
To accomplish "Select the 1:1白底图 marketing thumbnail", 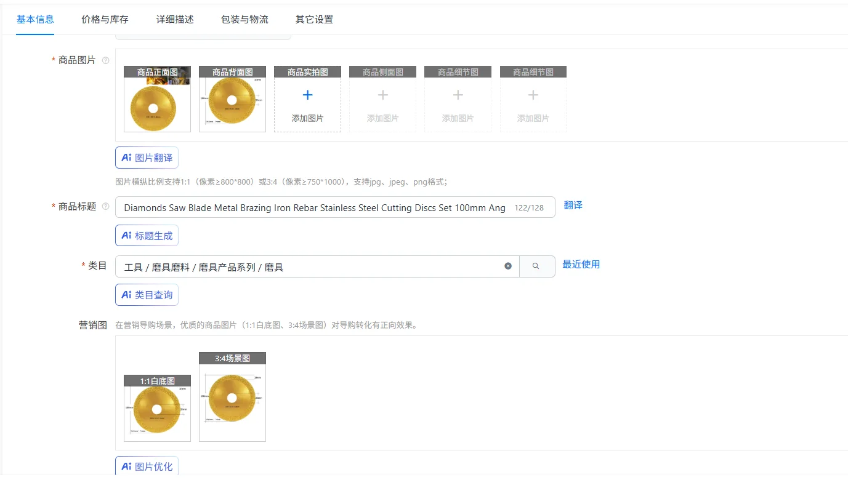I will click(157, 408).
